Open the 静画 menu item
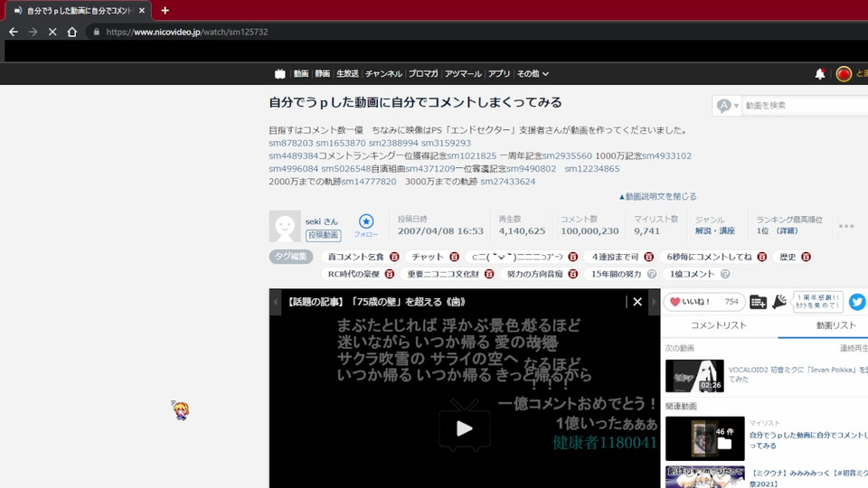The width and height of the screenshot is (868, 488). coord(322,73)
